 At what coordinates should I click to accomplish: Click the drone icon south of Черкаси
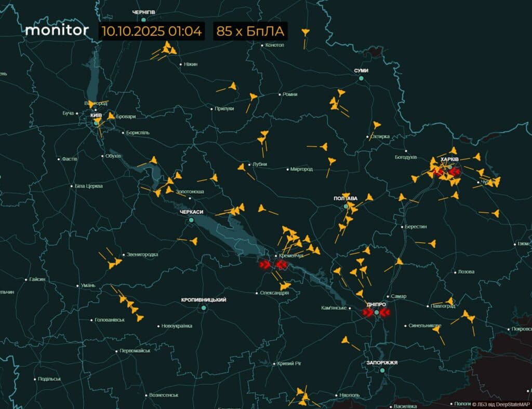[194, 241]
